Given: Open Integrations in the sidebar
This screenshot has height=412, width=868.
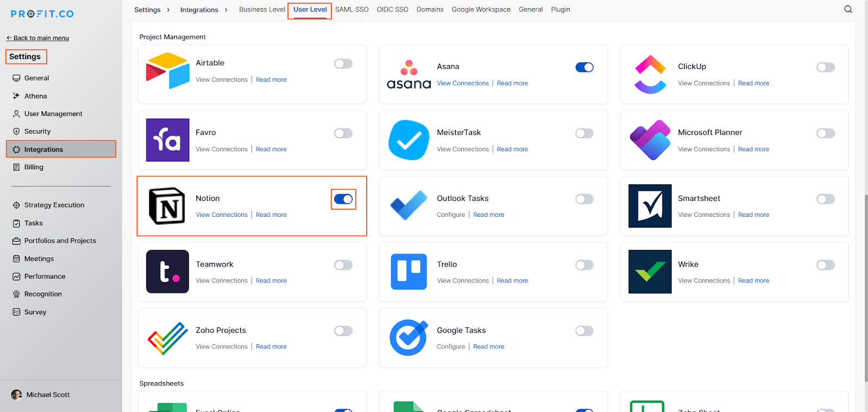Looking at the screenshot, I should point(61,149).
